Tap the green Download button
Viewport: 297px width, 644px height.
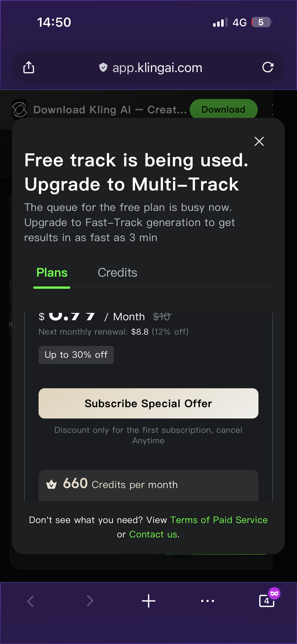[223, 110]
